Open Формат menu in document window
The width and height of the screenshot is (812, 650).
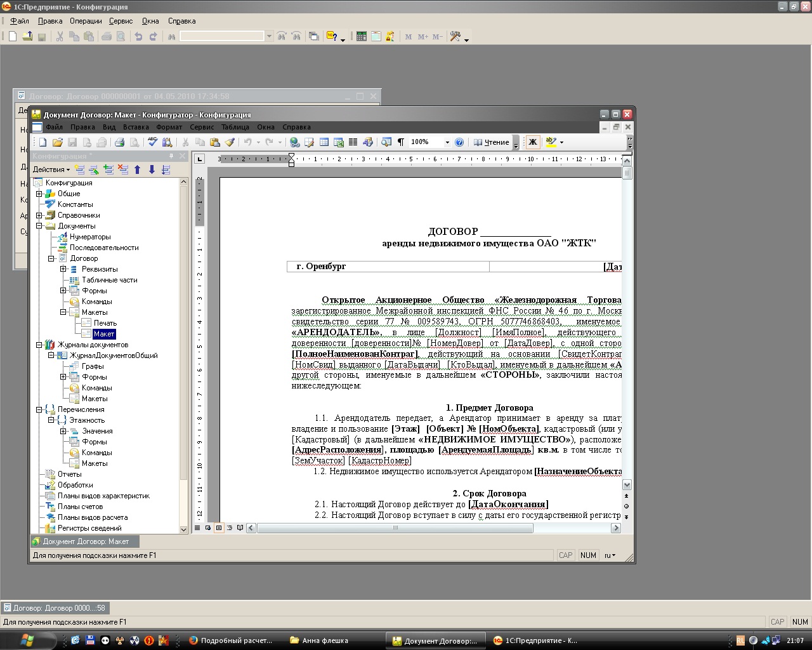coord(169,127)
